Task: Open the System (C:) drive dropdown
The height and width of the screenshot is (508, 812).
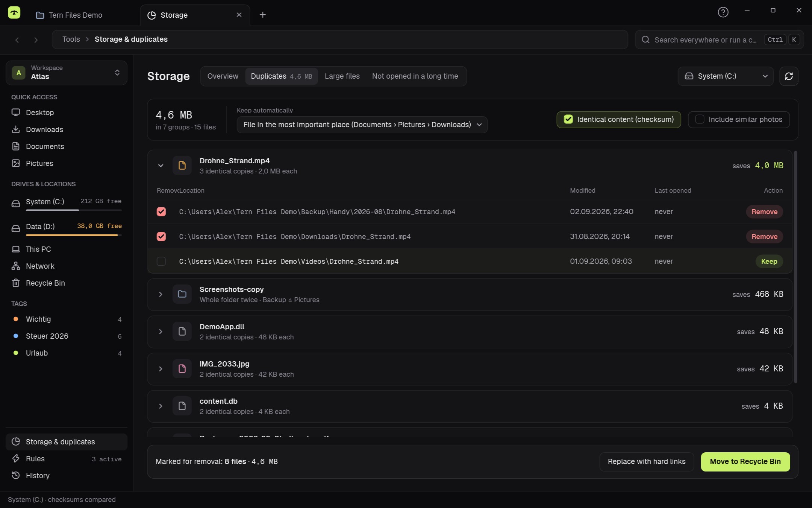Action: tap(726, 76)
